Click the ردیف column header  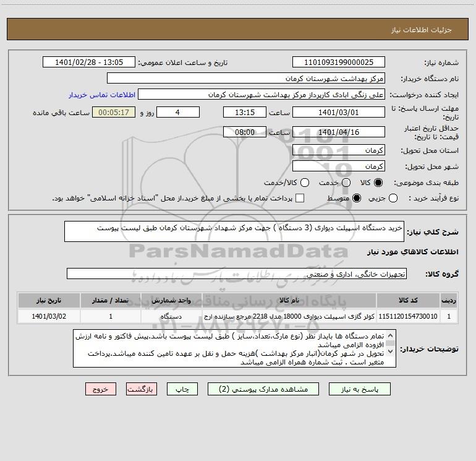click(x=449, y=300)
